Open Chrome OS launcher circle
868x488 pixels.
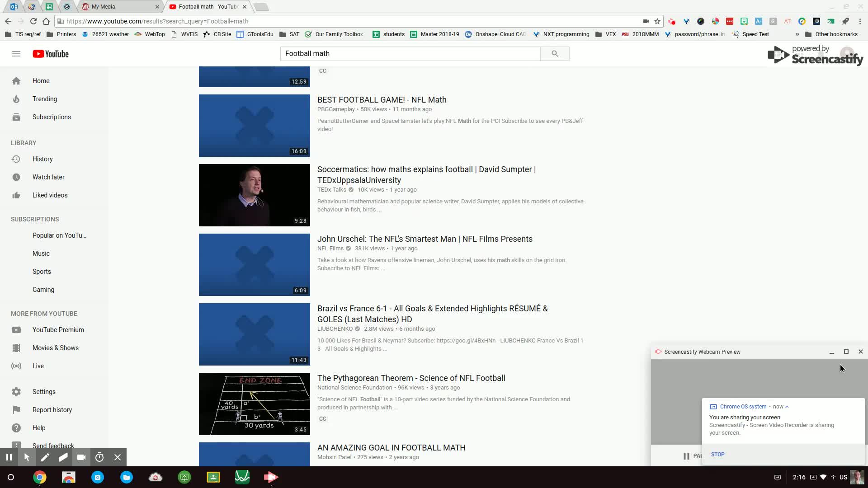(11, 477)
